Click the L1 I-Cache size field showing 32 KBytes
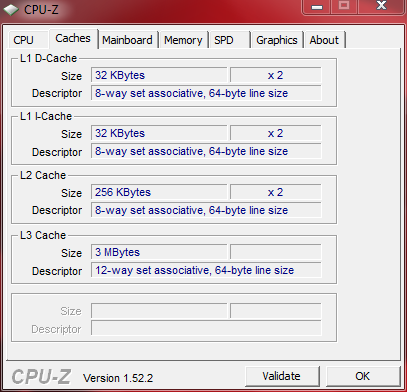Image resolution: width=407 pixels, height=392 pixels. click(x=159, y=133)
